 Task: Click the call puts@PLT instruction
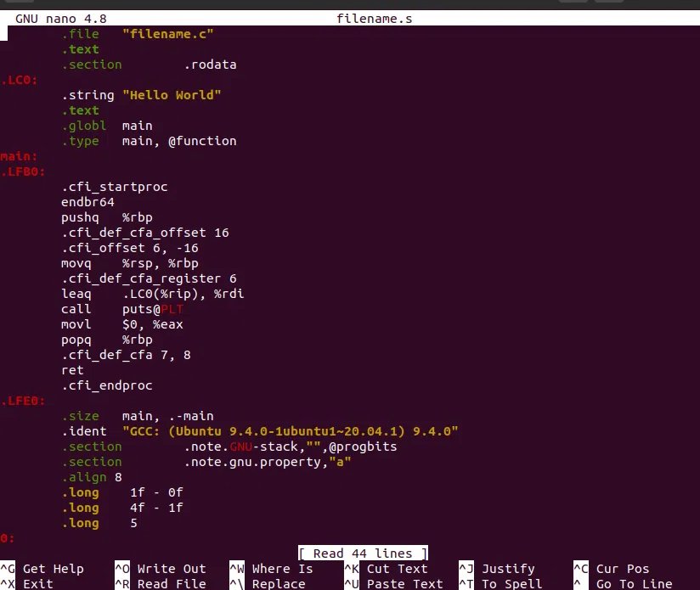click(x=121, y=309)
